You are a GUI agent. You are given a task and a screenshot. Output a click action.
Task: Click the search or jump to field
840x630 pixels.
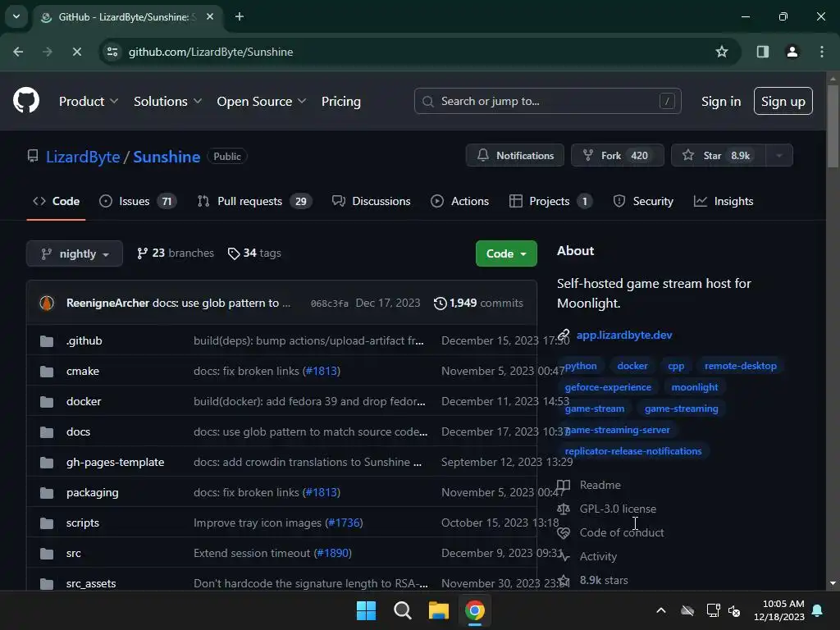click(547, 101)
